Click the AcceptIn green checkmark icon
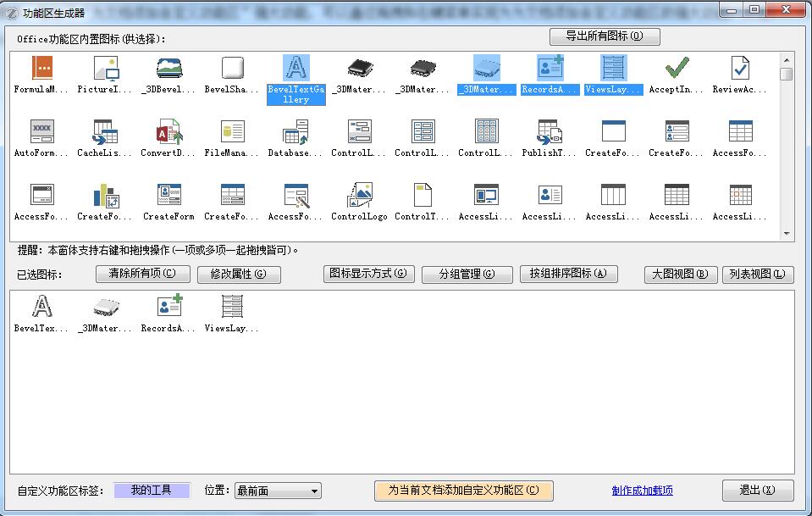Screen dimensions: 812x516 coord(677,69)
